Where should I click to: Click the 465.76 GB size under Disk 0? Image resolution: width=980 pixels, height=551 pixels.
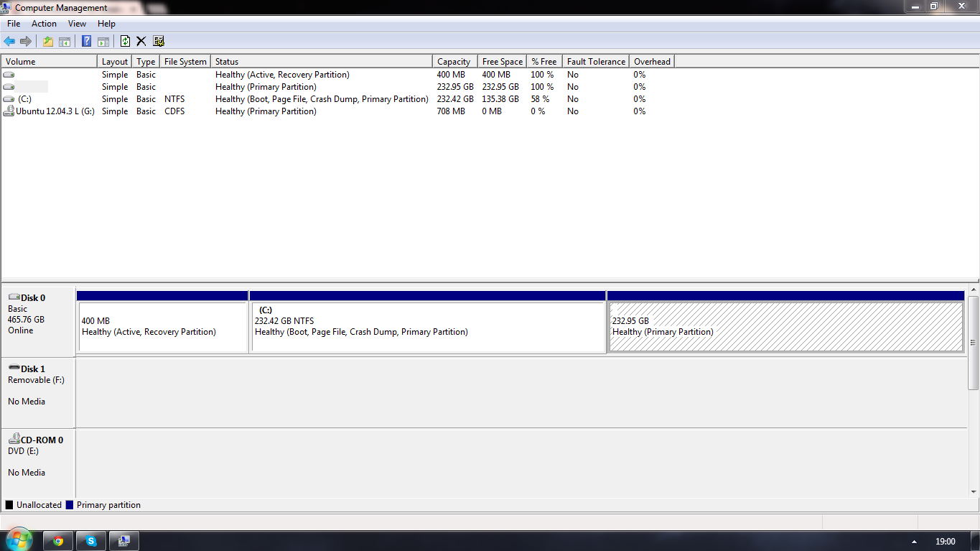point(26,320)
